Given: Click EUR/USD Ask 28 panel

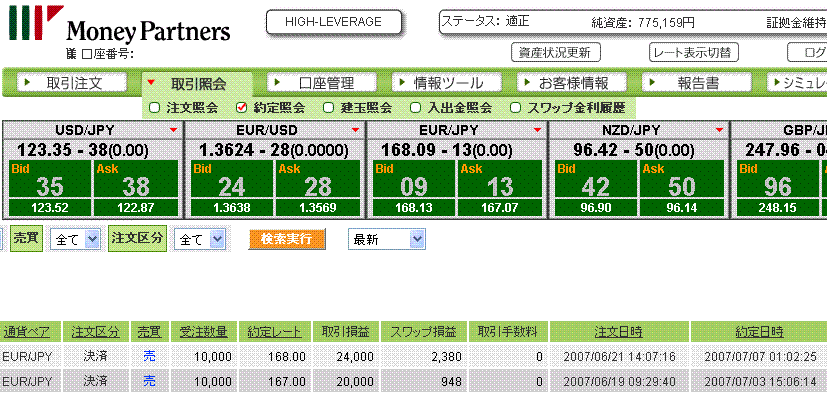Looking at the screenshot, I should [x=318, y=179].
